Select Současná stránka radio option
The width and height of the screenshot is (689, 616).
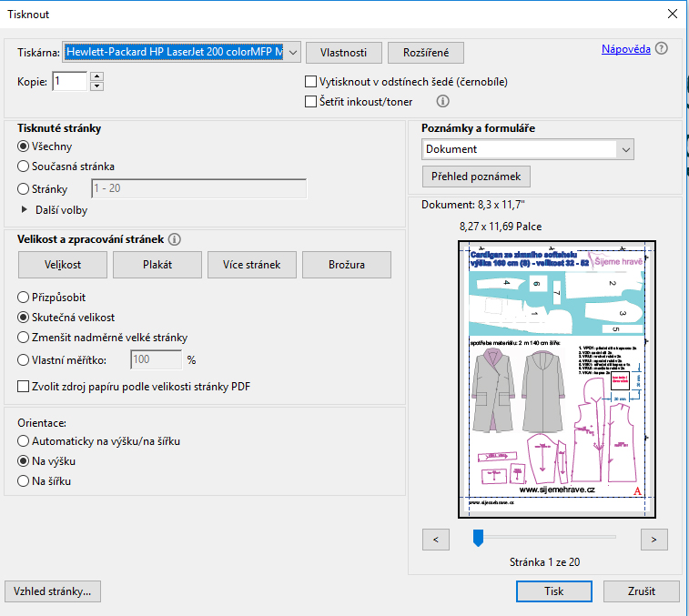23,167
